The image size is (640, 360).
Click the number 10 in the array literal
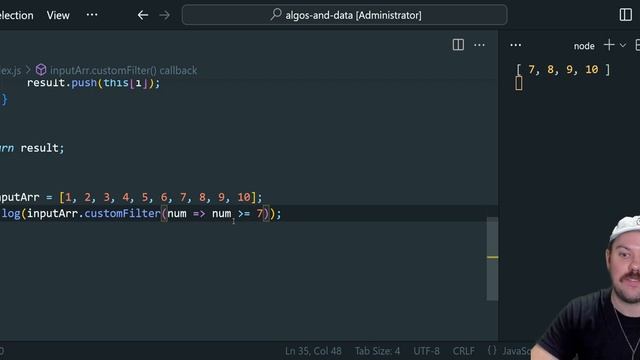click(244, 197)
